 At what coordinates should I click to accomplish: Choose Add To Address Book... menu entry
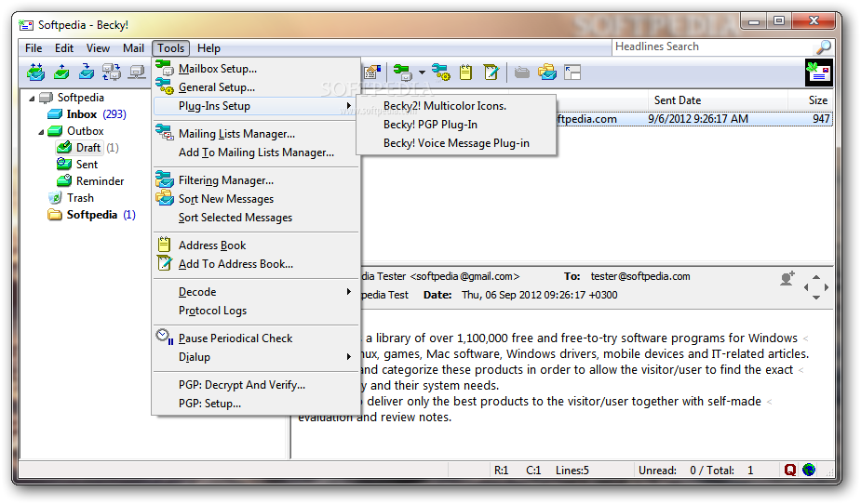pyautogui.click(x=256, y=264)
